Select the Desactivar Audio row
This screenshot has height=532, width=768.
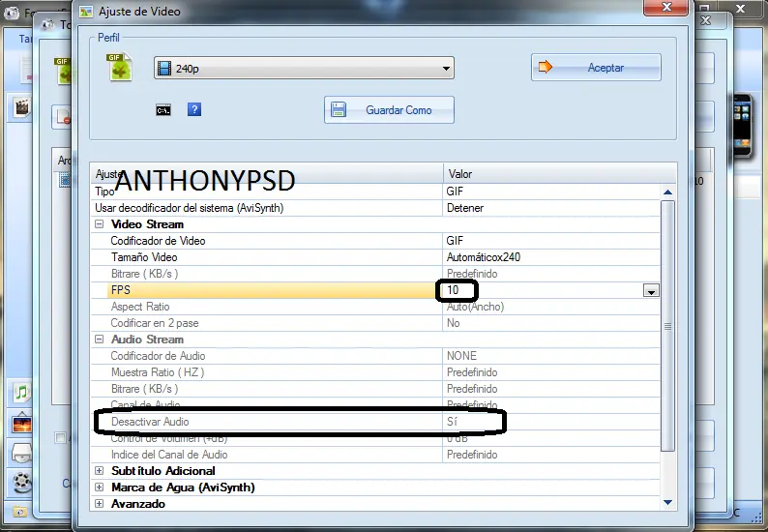pos(375,422)
